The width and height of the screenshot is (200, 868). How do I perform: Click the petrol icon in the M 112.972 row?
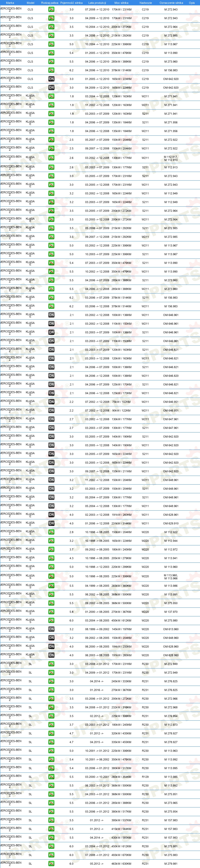51,549
